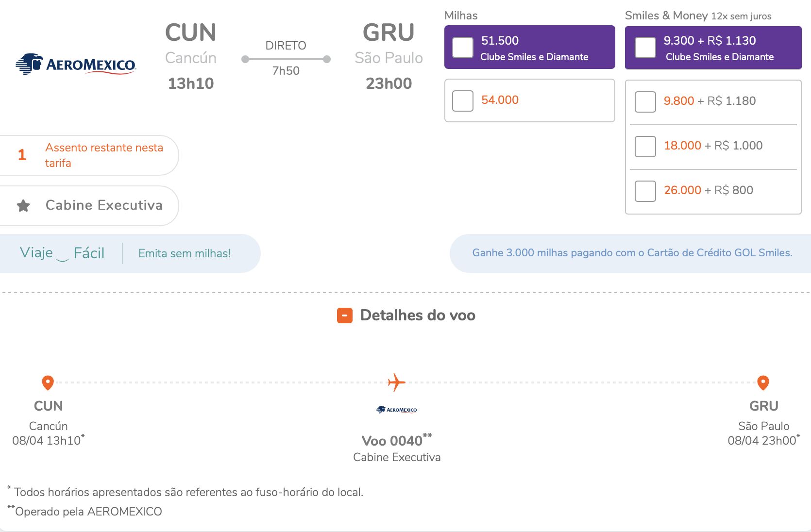Select the 54.000 miles fare checkbox

tap(463, 101)
